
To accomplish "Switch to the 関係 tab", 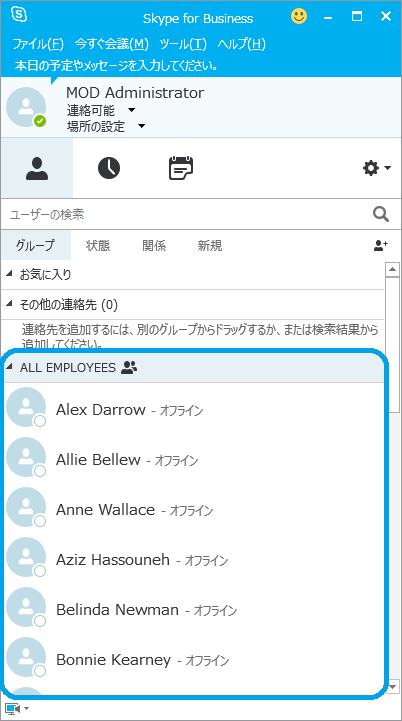I will [x=154, y=246].
